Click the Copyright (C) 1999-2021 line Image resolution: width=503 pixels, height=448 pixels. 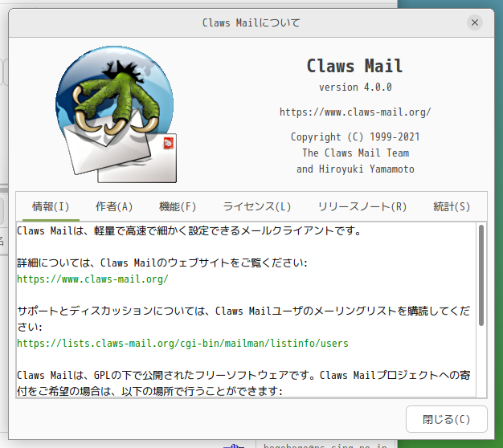click(355, 136)
